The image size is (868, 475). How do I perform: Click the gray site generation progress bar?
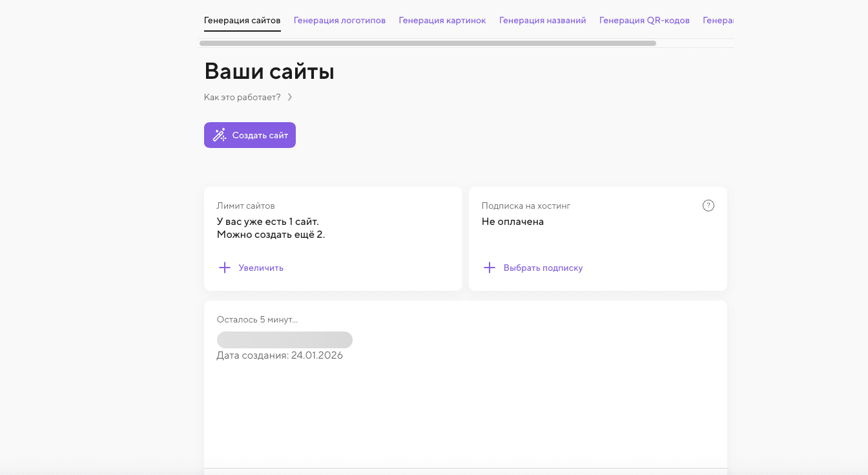coord(285,340)
